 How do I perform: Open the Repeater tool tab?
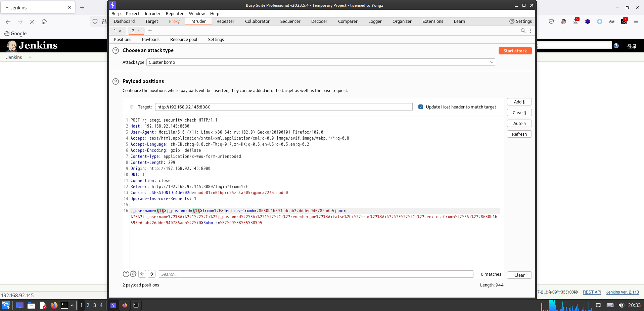pos(225,21)
